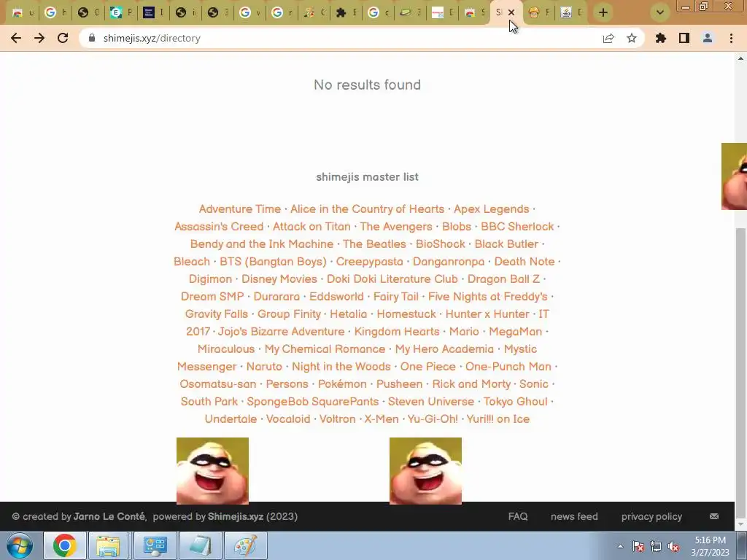Click the shimeji on the right edge

click(x=734, y=176)
